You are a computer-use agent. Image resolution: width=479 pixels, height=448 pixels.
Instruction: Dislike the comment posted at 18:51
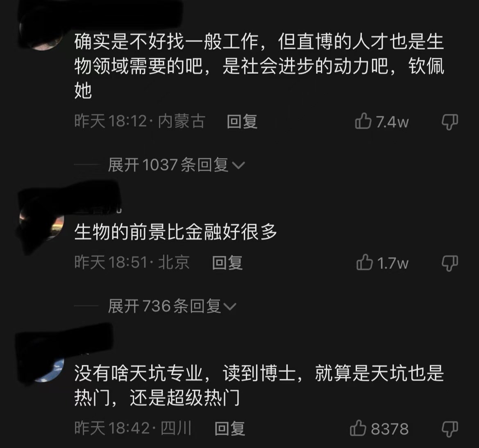(x=450, y=263)
